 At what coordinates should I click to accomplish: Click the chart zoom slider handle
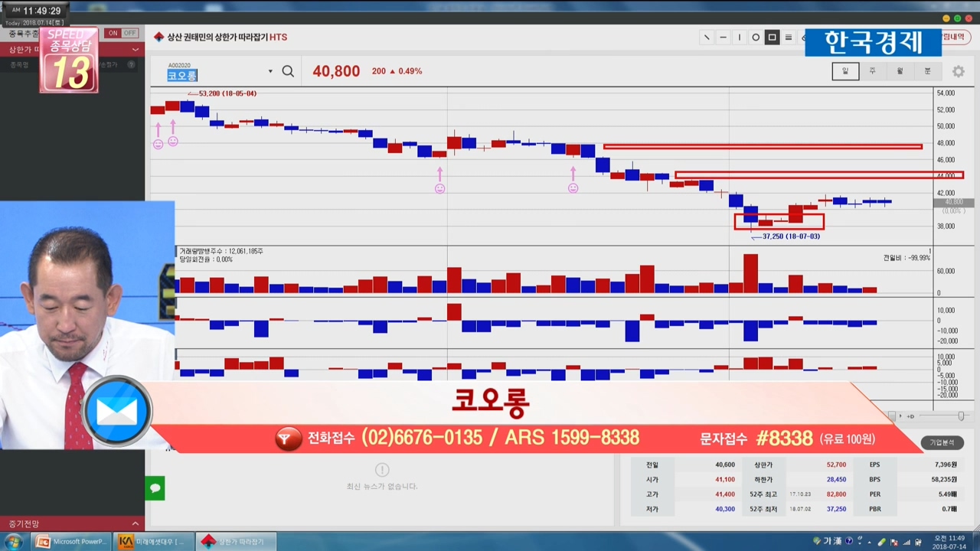coord(961,416)
